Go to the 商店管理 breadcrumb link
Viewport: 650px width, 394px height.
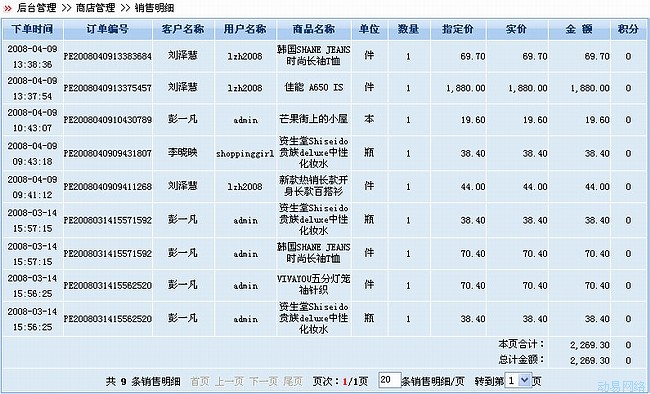click(x=96, y=7)
